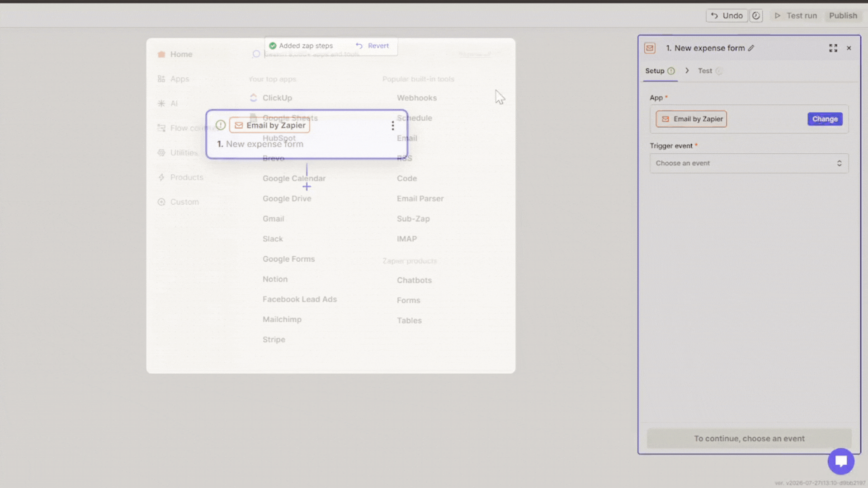
Task: Select Sub-Zap tool
Action: tap(413, 219)
